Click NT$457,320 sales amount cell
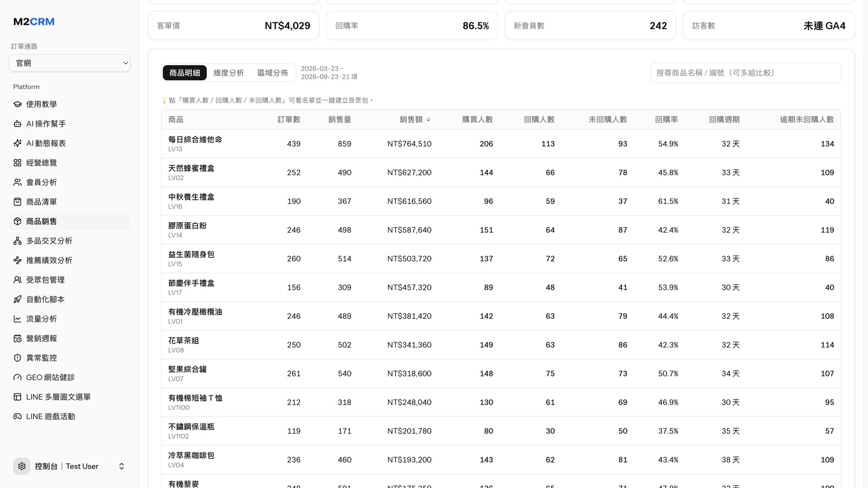The width and height of the screenshot is (868, 488). point(409,287)
